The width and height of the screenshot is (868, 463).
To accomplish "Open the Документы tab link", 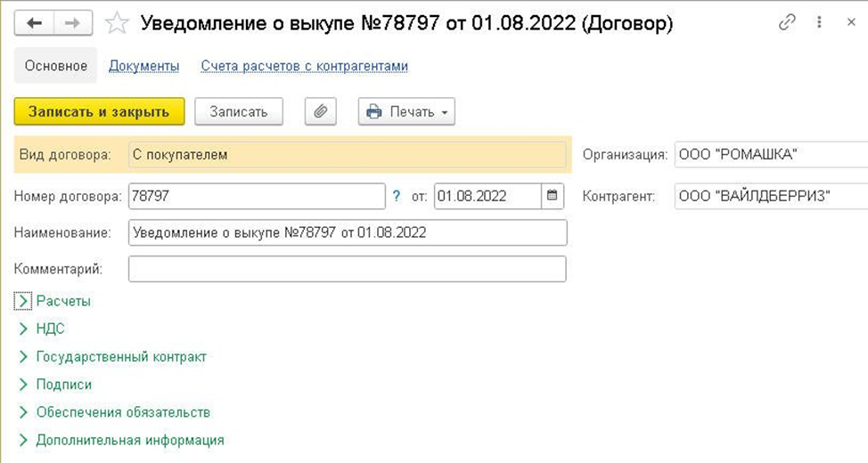I will (x=143, y=66).
